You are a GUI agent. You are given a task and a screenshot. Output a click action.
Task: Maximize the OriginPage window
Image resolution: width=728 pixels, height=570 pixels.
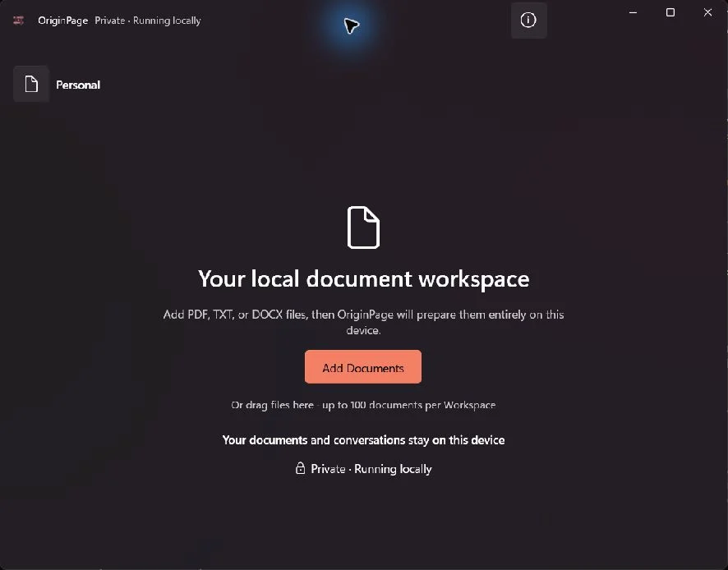670,12
